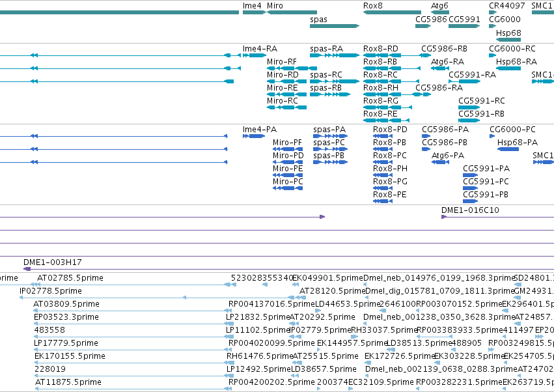Click the Hsp68-PA protein label
This screenshot has width=554, height=392.
pyautogui.click(x=518, y=143)
